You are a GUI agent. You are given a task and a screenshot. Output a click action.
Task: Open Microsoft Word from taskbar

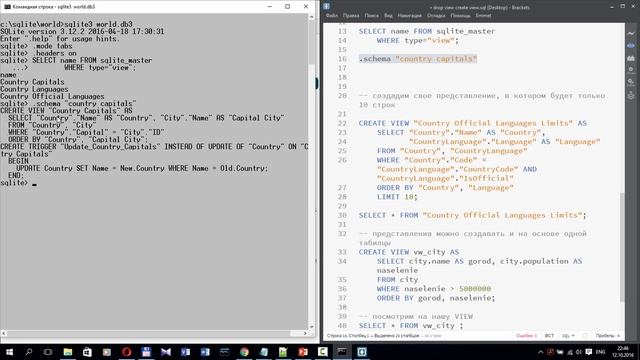coord(205,352)
